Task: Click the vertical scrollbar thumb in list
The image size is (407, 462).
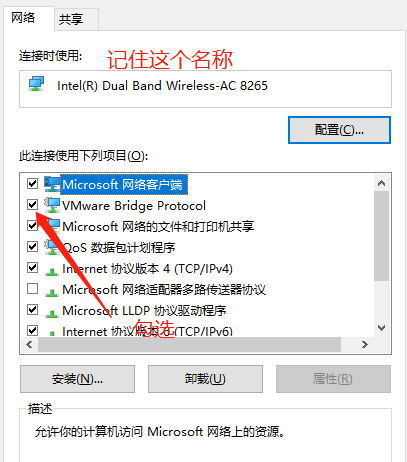Action: (382, 236)
